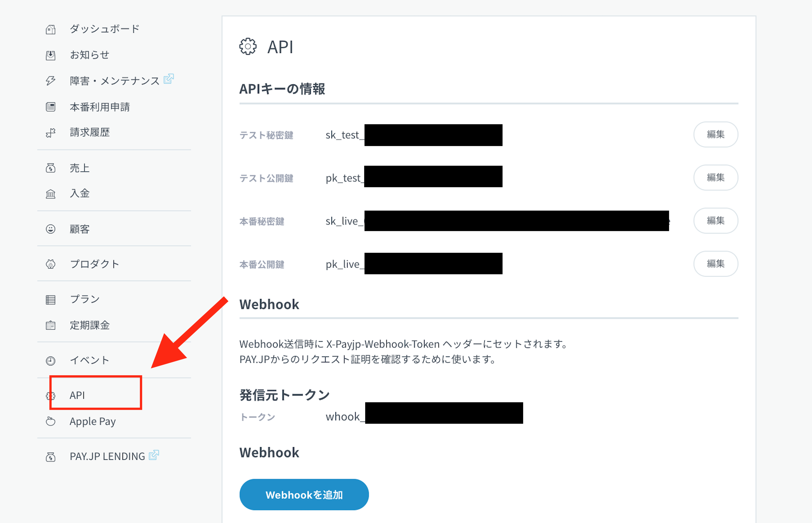
Task: Click the gear icon next to API in sidebar
Action: 50,395
